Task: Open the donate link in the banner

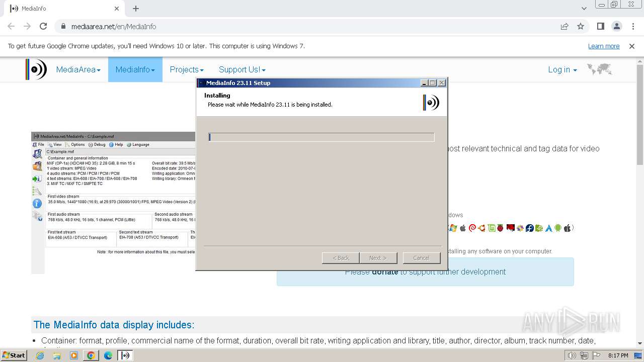Action: 385,271
